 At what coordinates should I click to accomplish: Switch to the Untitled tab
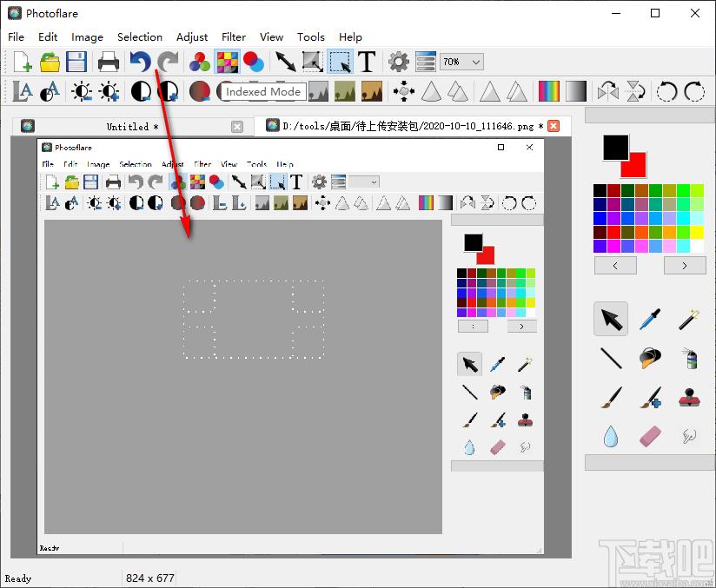(132, 127)
